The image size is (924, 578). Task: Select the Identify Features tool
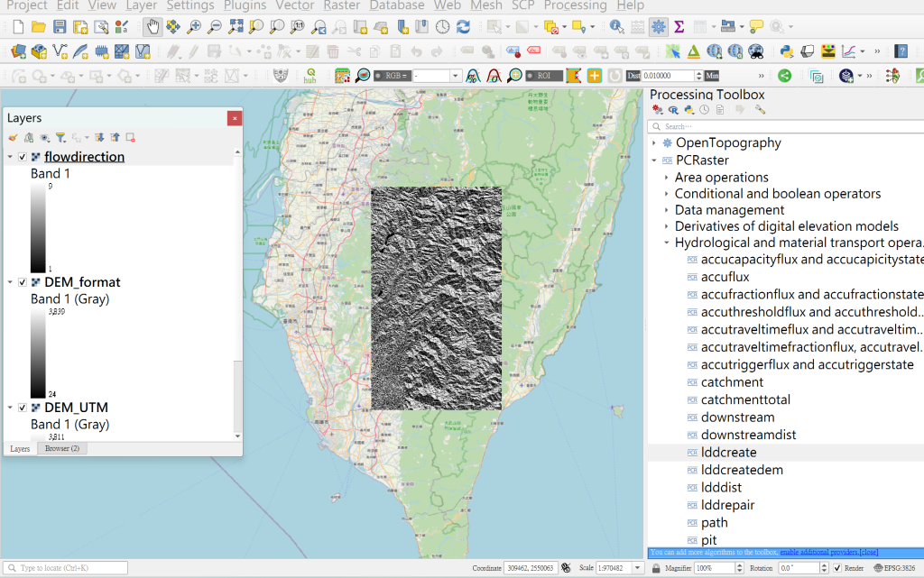pyautogui.click(x=616, y=26)
